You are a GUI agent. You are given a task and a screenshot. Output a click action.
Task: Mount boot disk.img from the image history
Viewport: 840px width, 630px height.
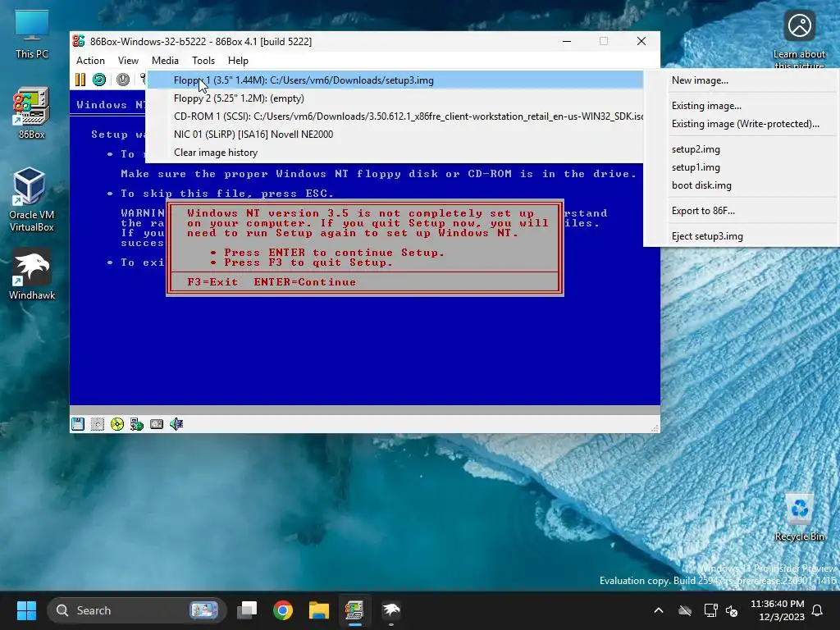coord(742,185)
